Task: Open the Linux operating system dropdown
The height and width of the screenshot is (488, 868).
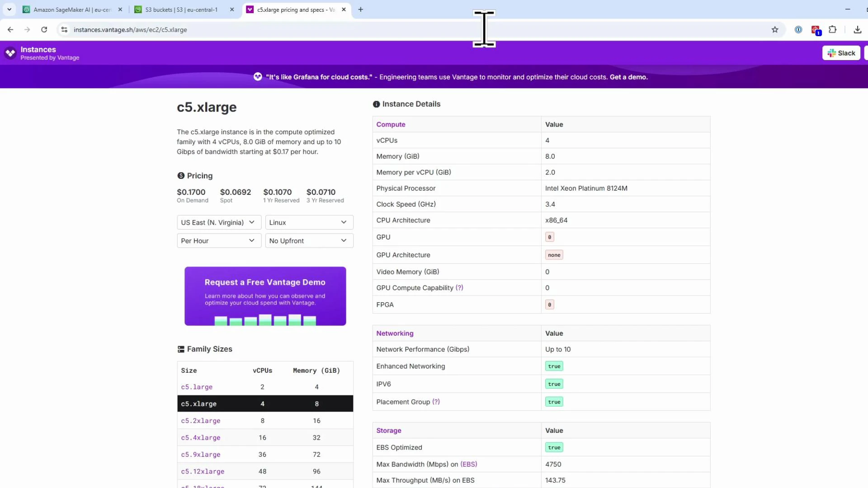Action: click(x=309, y=222)
